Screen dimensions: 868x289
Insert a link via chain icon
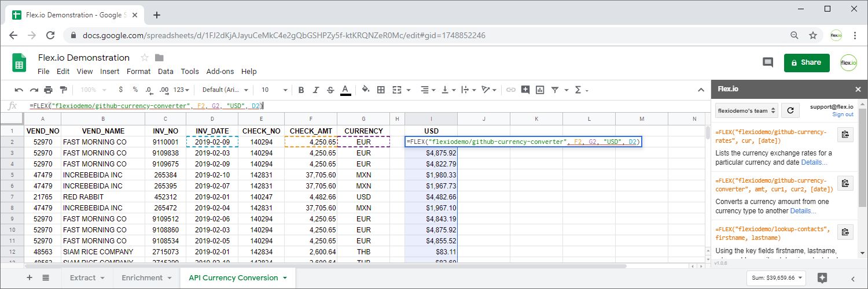(511, 90)
